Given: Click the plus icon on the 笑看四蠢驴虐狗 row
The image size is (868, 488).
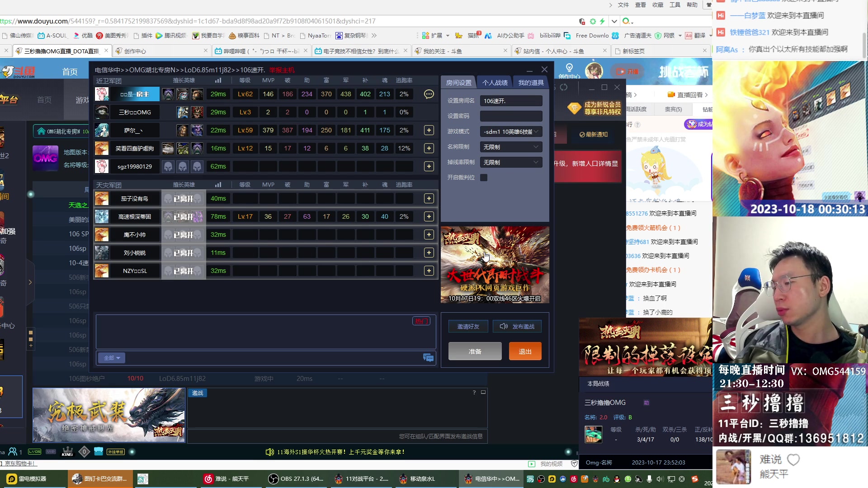Looking at the screenshot, I should coord(429,148).
